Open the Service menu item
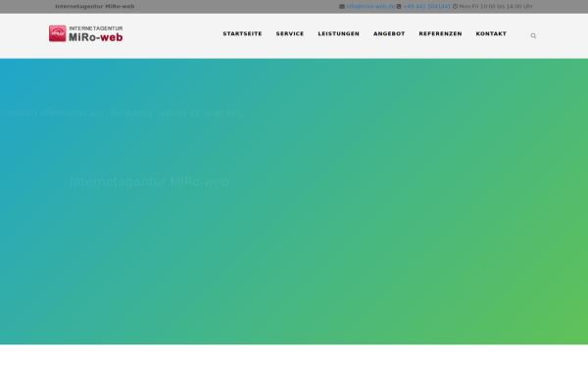The image size is (588, 368). pos(290,33)
